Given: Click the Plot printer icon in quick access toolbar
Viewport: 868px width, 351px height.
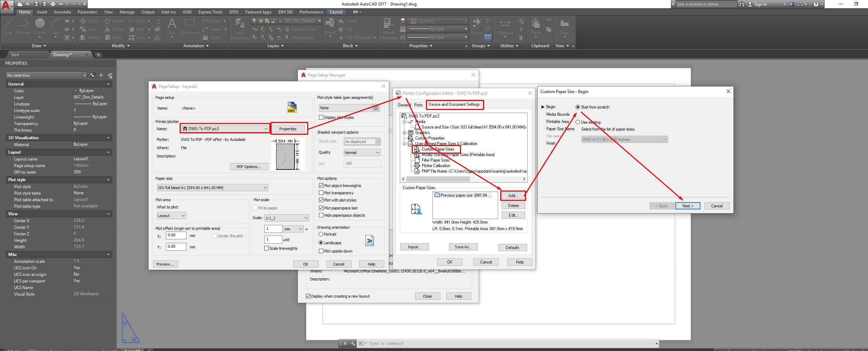Looking at the screenshot, I should pyautogui.click(x=53, y=4).
